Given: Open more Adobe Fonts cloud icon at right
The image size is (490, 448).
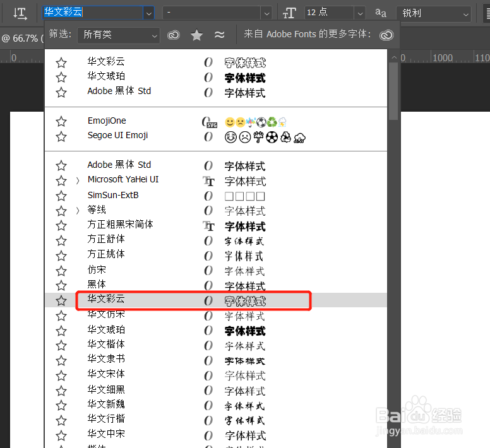Looking at the screenshot, I should click(386, 35).
